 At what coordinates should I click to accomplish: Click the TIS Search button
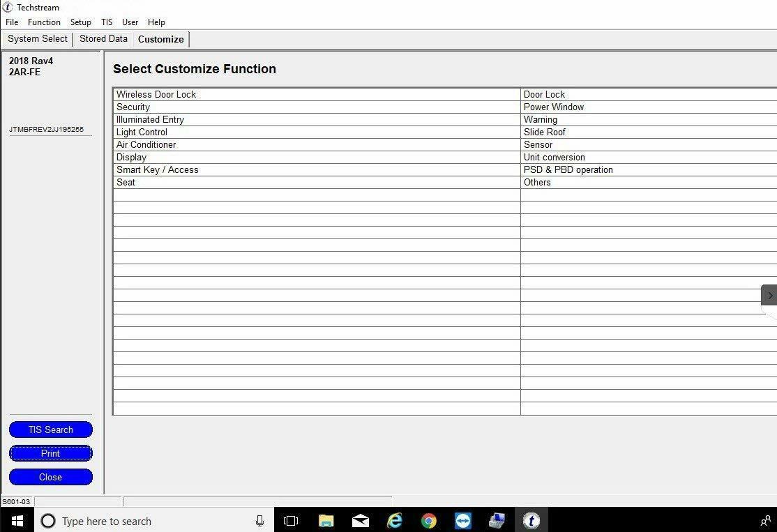click(50, 430)
